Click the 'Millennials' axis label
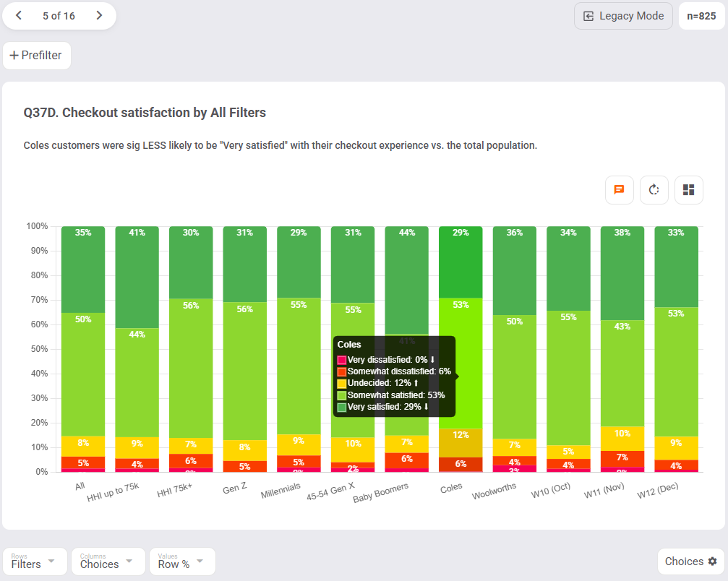This screenshot has width=728, height=581. 281,491
